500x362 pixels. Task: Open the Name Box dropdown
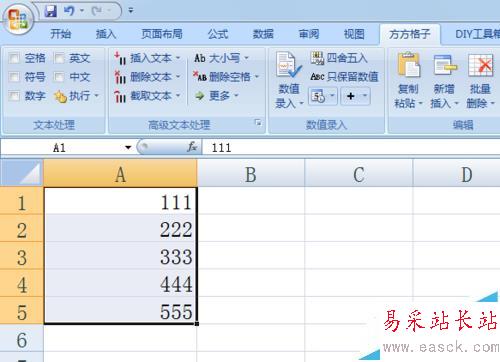[128, 147]
